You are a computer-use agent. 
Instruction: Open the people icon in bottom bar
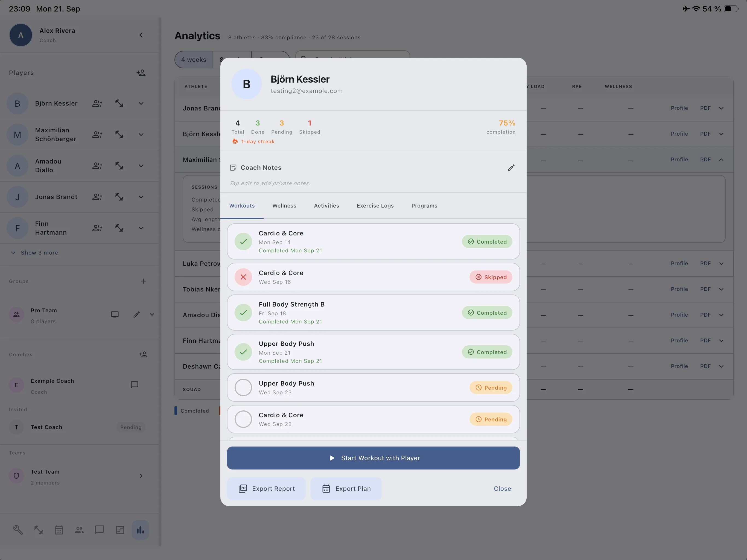pyautogui.click(x=79, y=530)
